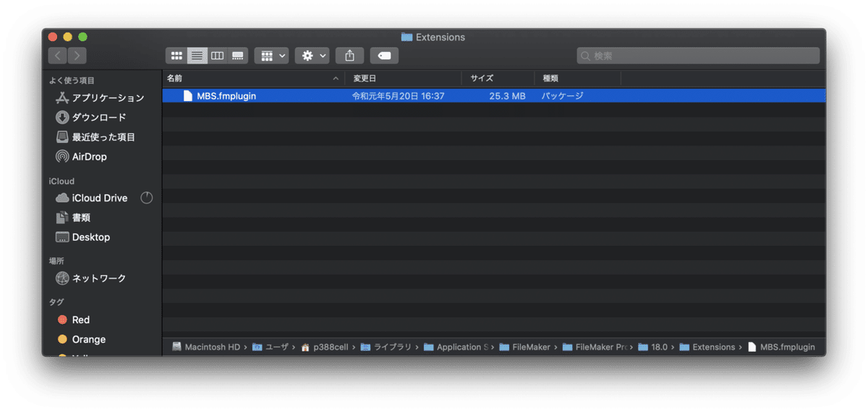Sort by the サイズ column header
Image resolution: width=868 pixels, height=412 pixels.
click(x=498, y=78)
